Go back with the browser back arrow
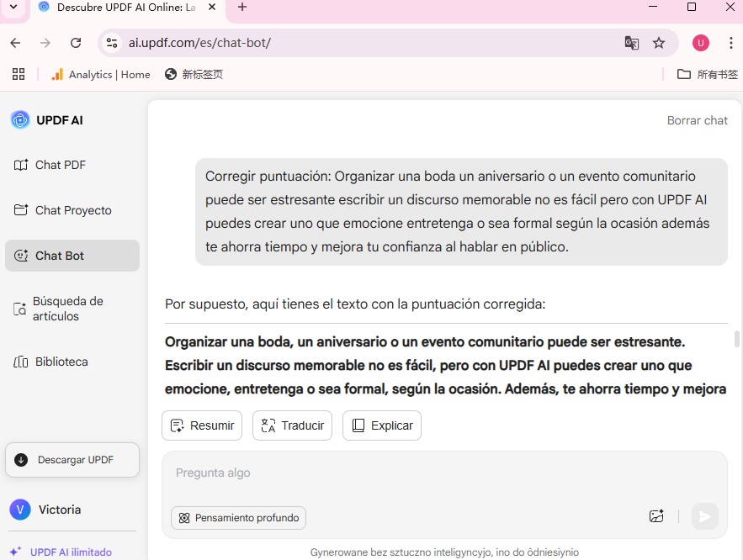The height and width of the screenshot is (560, 743). pos(15,43)
